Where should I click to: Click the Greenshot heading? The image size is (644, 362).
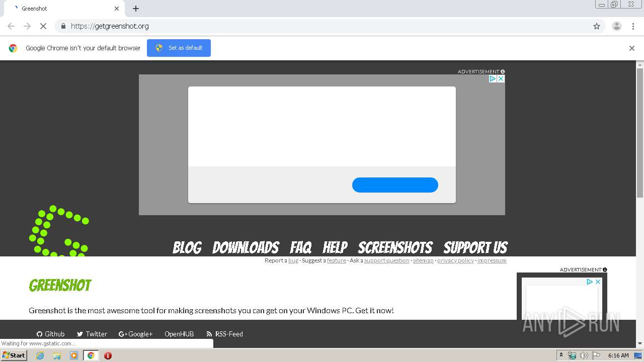click(60, 285)
